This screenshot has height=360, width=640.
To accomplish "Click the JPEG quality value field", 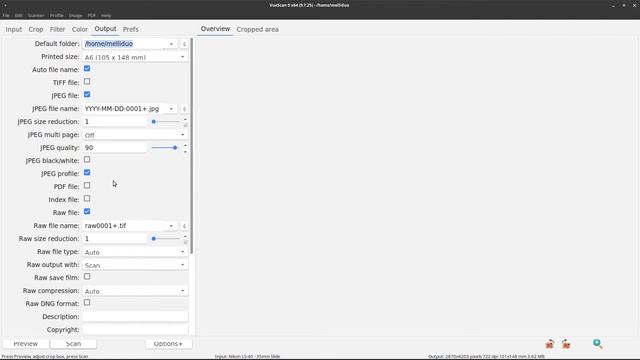I will coord(115,148).
